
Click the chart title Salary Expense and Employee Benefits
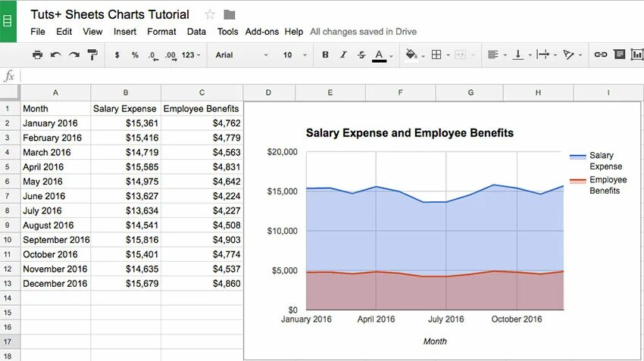tap(409, 133)
